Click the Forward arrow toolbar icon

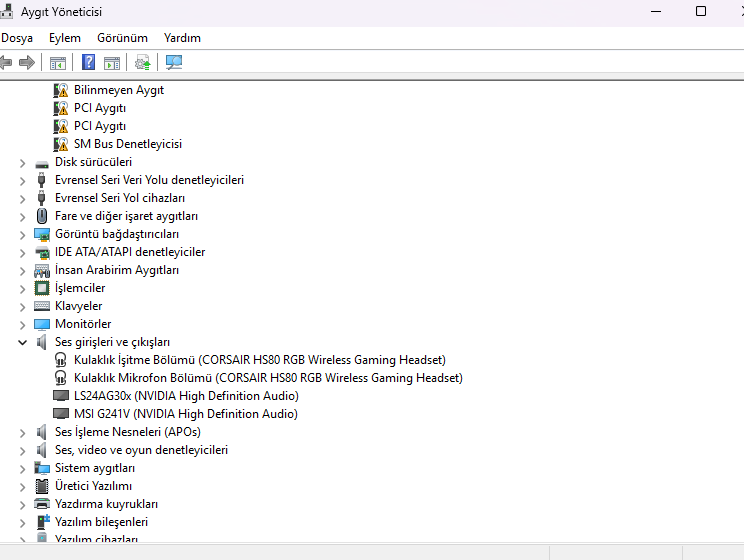(27, 62)
